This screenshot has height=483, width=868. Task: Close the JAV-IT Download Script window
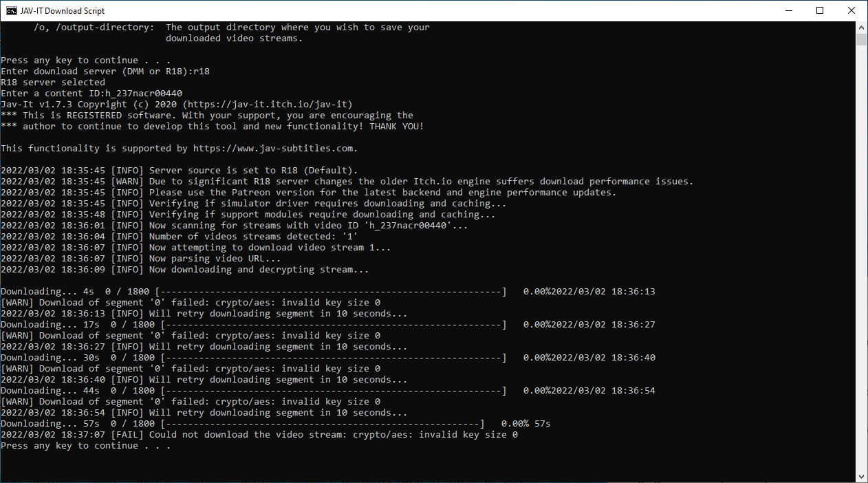coord(851,10)
